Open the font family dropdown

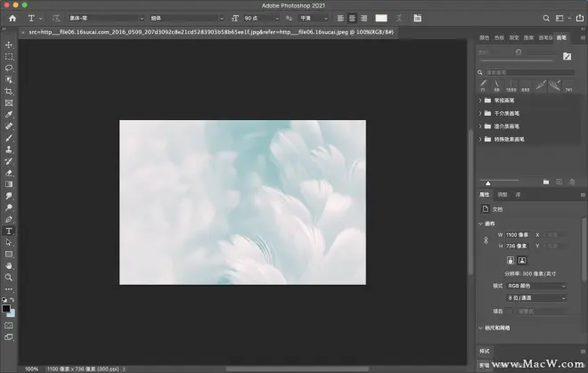106,18
